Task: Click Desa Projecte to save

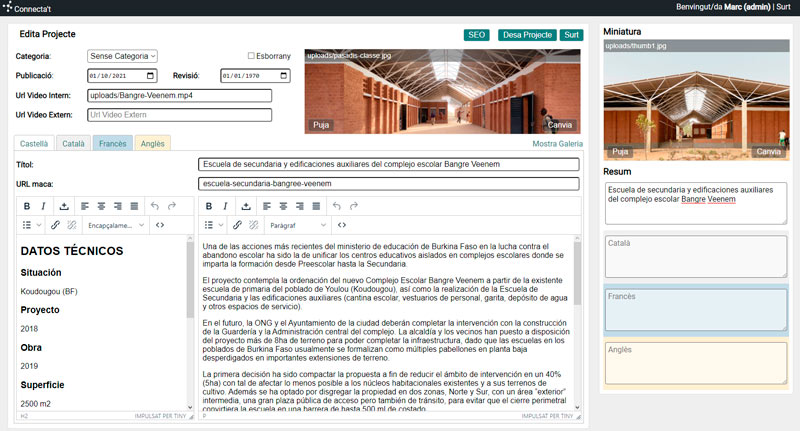Action: point(528,35)
